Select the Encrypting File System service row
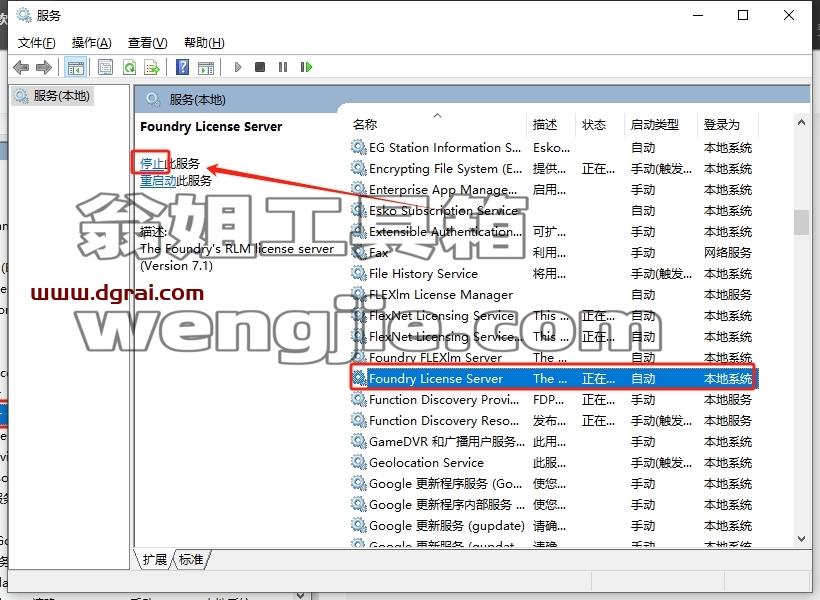 (554, 169)
